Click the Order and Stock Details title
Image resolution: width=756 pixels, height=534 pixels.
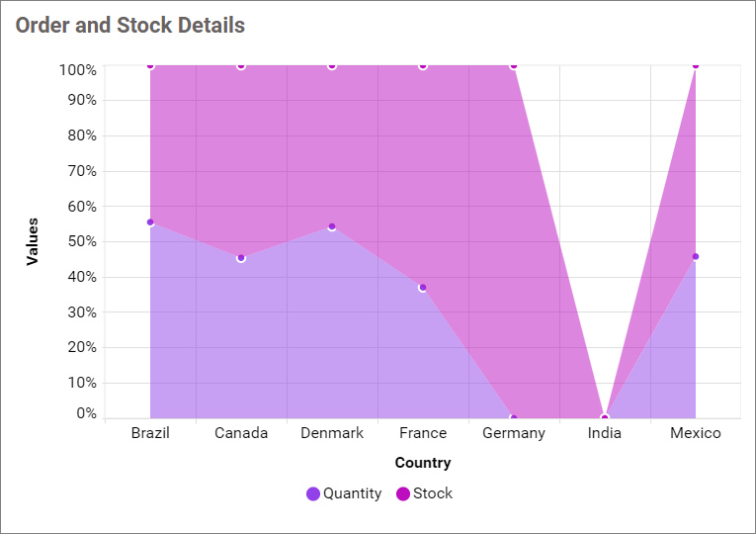click(x=130, y=26)
